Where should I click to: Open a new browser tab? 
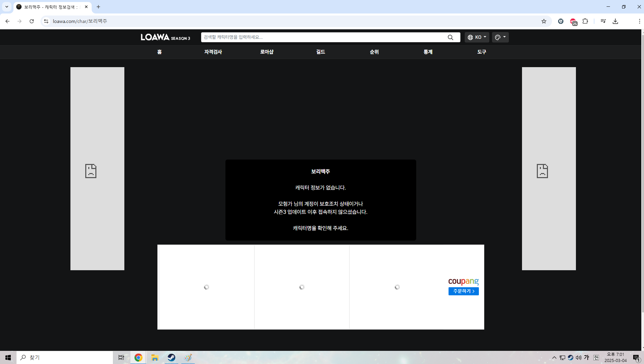(x=98, y=7)
